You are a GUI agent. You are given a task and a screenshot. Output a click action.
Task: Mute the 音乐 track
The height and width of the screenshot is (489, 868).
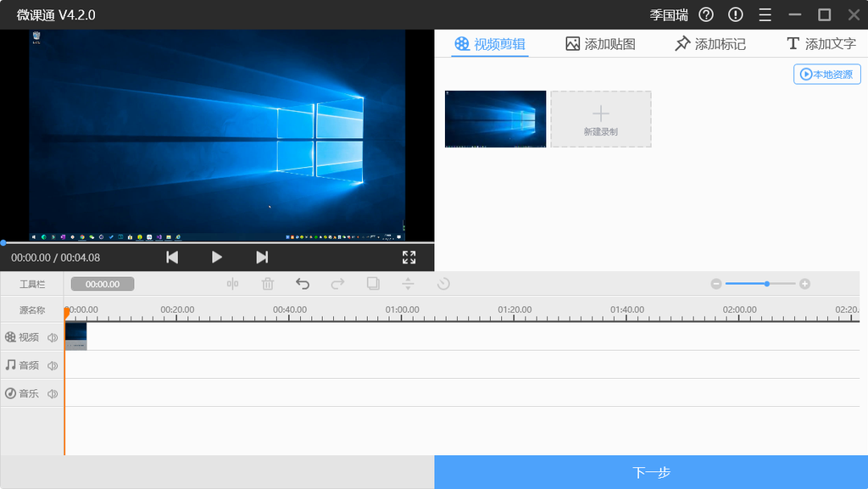point(53,394)
